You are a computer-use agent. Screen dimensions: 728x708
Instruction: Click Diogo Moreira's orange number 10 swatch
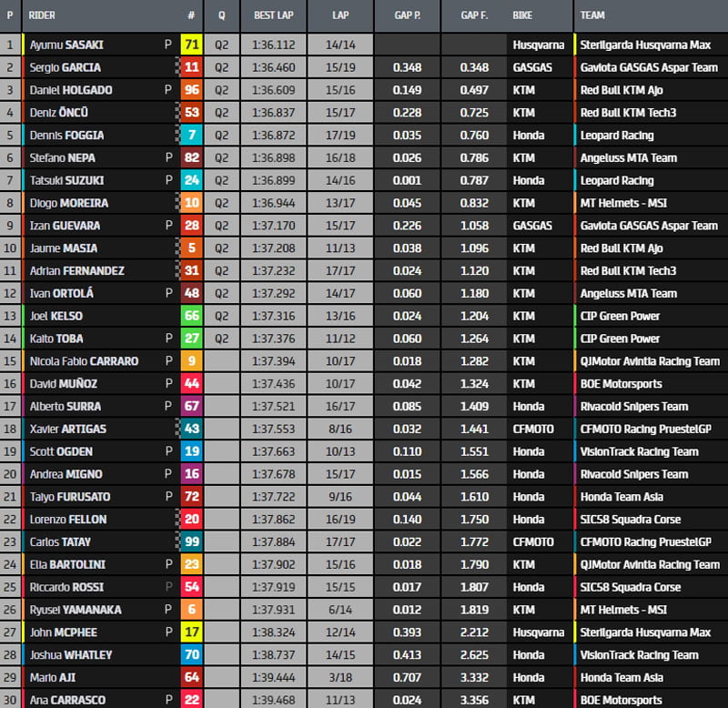(192, 203)
